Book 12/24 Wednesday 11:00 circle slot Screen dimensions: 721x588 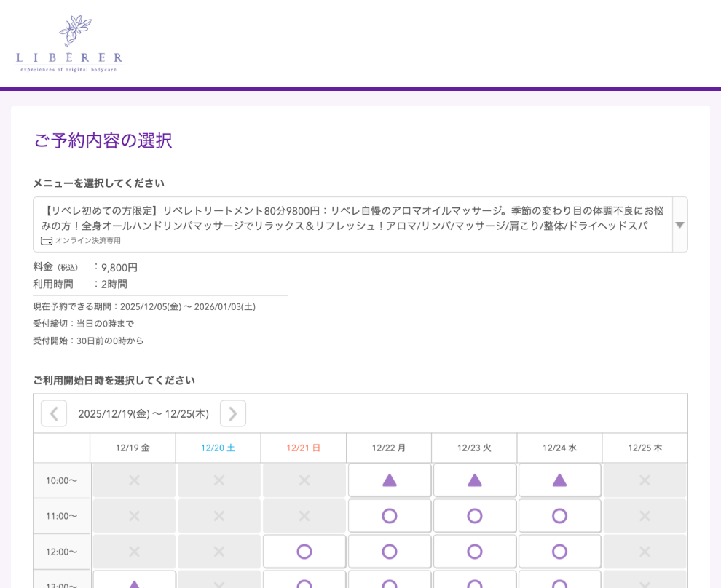click(559, 516)
